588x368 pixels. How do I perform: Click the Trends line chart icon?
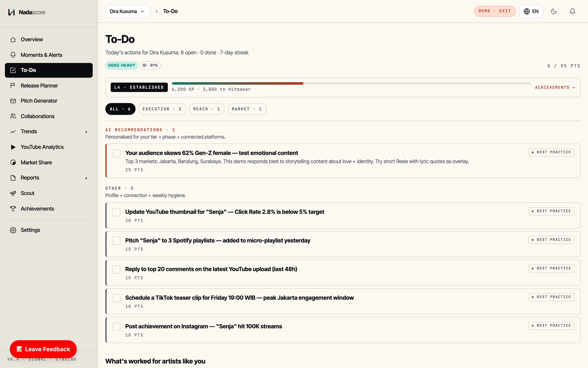coord(13,131)
